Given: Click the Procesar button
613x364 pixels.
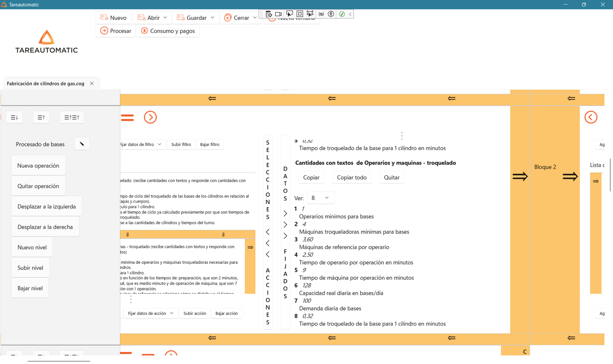Looking at the screenshot, I should click(116, 31).
